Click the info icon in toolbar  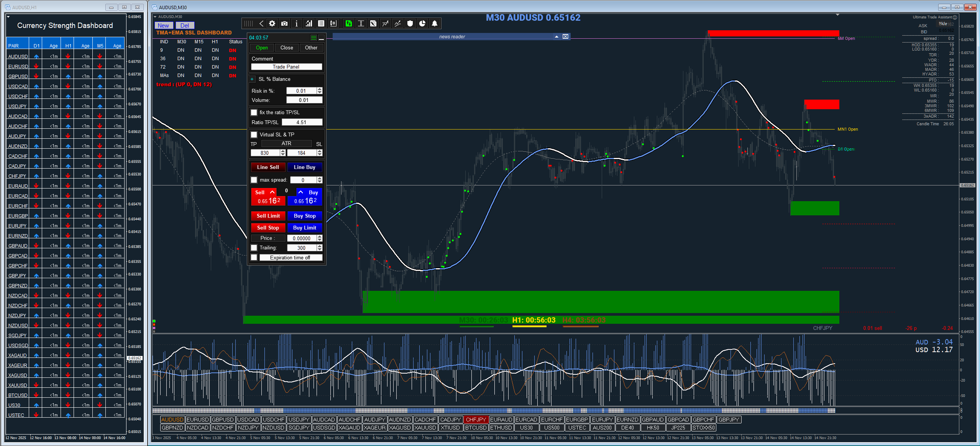(297, 24)
